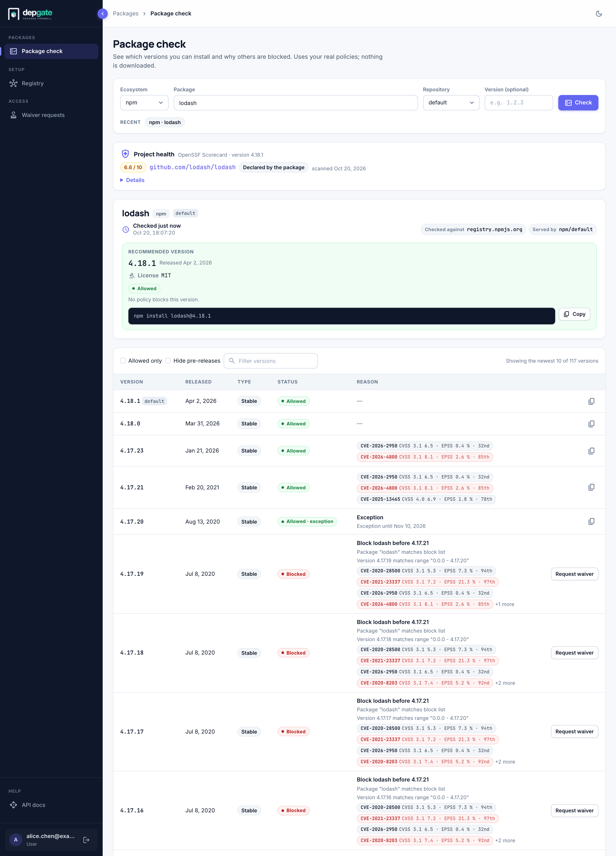The width and height of the screenshot is (616, 856).
Task: Copy install command for version 4.18.0 row
Action: point(591,424)
